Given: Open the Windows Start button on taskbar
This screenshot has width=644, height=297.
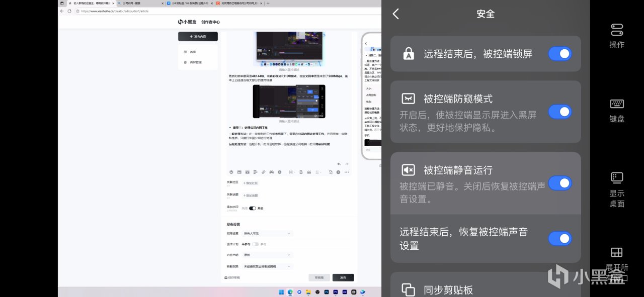Looking at the screenshot, I should point(281,292).
